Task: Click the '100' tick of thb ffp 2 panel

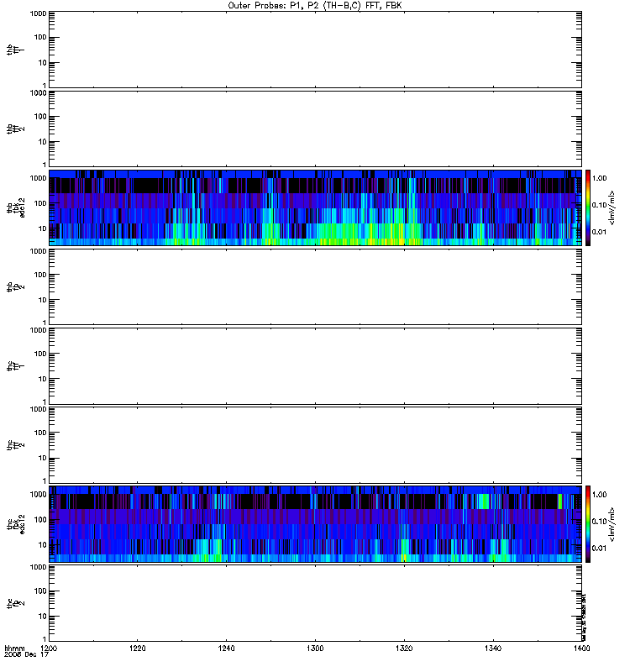Action: point(40,275)
